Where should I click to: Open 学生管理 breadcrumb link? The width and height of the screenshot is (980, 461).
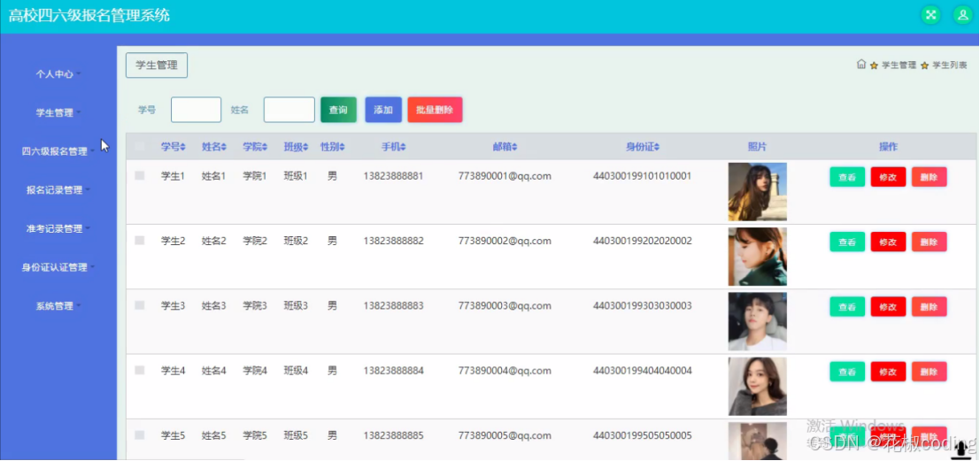click(x=899, y=65)
